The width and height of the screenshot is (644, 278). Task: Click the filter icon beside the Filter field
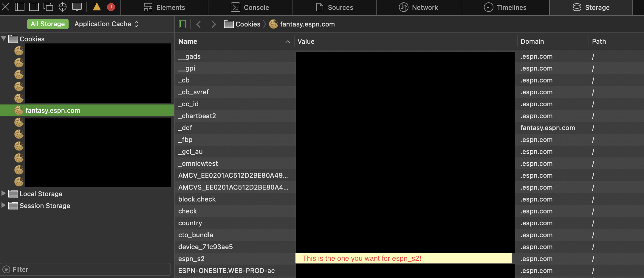6,269
